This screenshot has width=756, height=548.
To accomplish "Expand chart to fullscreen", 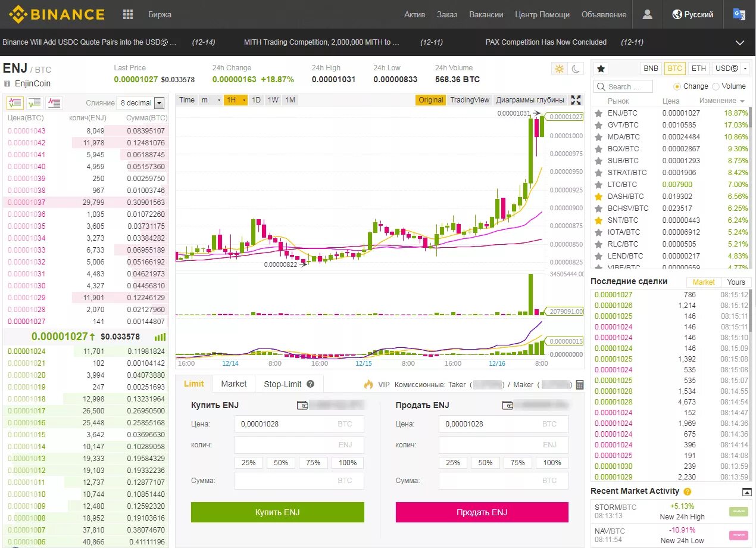I will [x=576, y=100].
